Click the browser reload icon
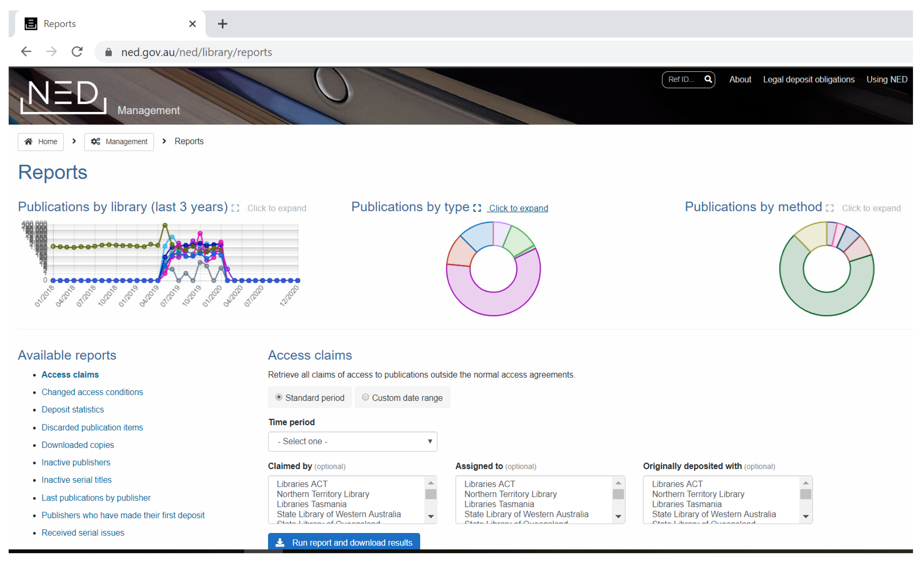This screenshot has height=565, width=924. pos(77,51)
